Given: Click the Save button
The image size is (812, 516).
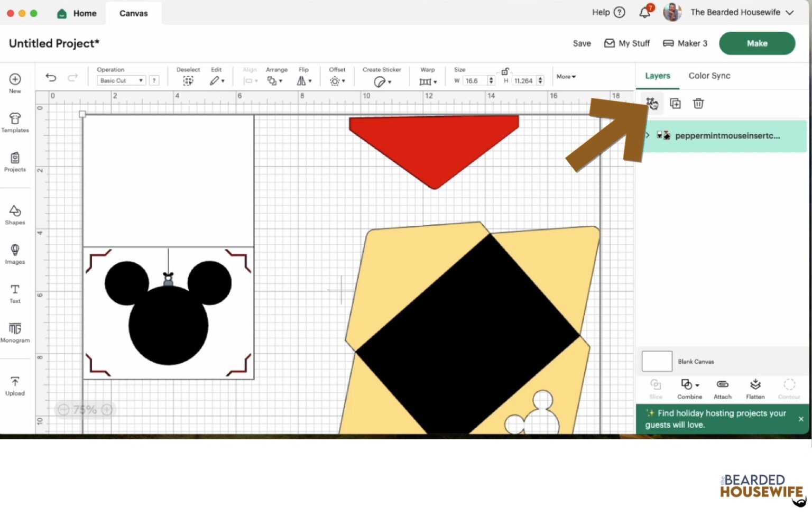Looking at the screenshot, I should click(x=582, y=43).
